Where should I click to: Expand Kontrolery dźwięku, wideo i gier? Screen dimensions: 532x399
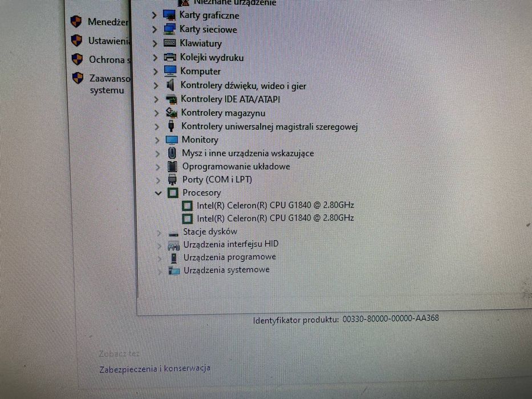(156, 85)
